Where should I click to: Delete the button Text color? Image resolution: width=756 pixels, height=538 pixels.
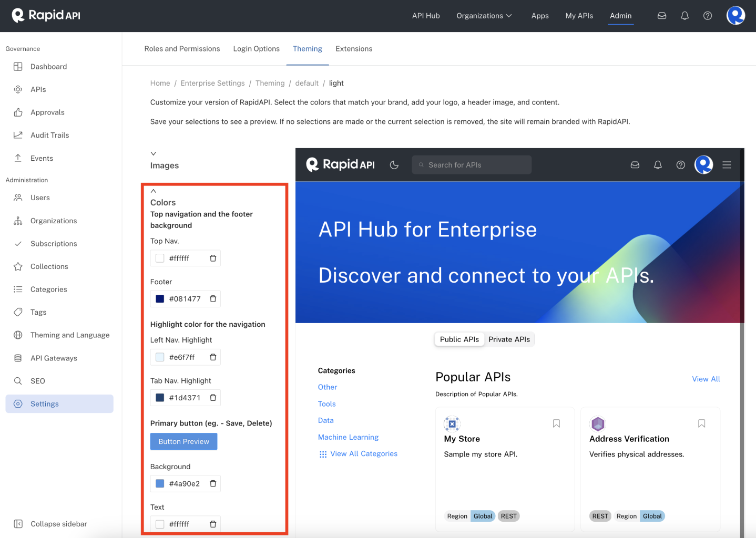click(213, 524)
